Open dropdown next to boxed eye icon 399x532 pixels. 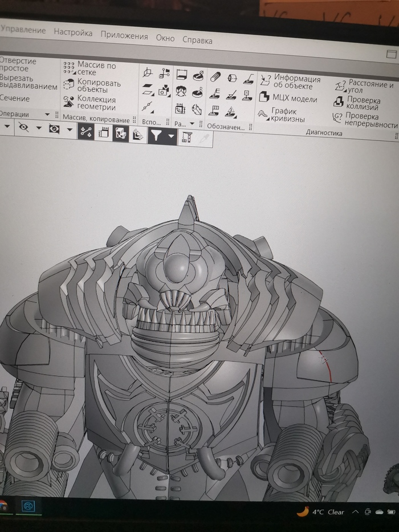(x=69, y=129)
